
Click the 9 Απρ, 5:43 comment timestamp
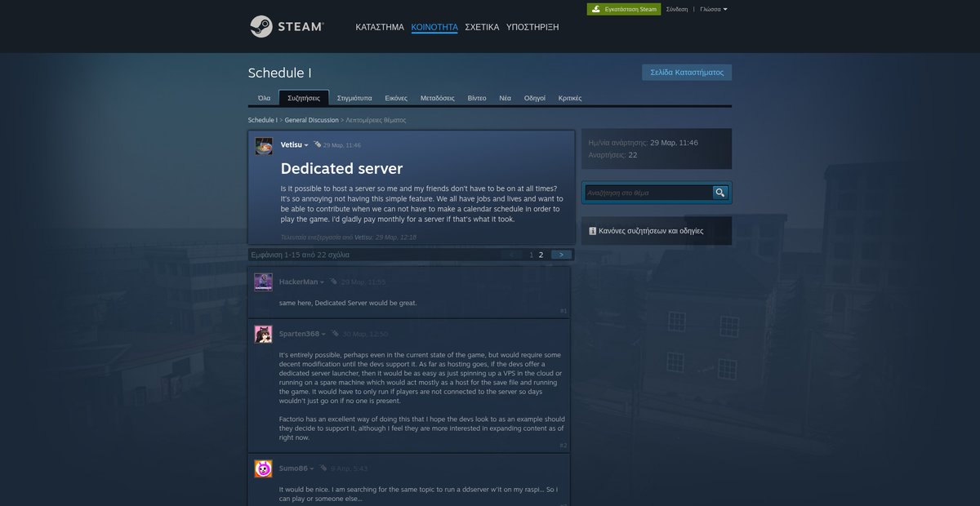point(350,468)
